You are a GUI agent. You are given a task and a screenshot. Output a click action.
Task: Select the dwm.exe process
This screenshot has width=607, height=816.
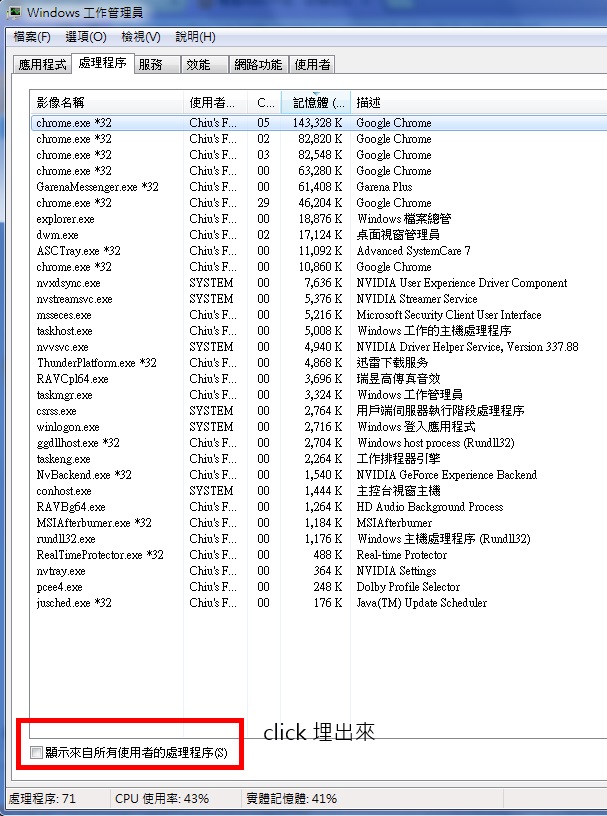[318, 235]
